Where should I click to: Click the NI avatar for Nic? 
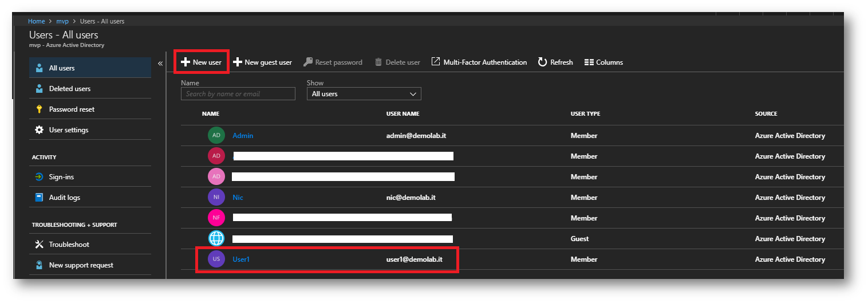click(x=216, y=198)
